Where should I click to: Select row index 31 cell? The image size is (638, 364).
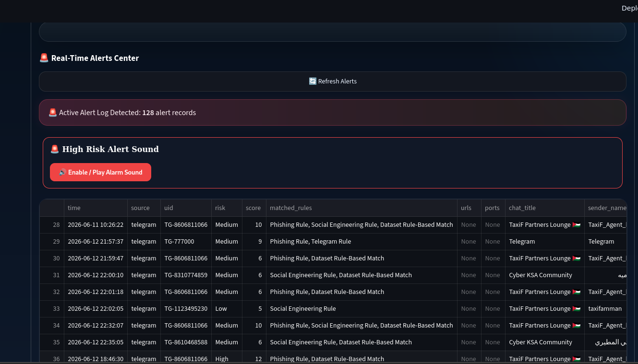pos(52,275)
